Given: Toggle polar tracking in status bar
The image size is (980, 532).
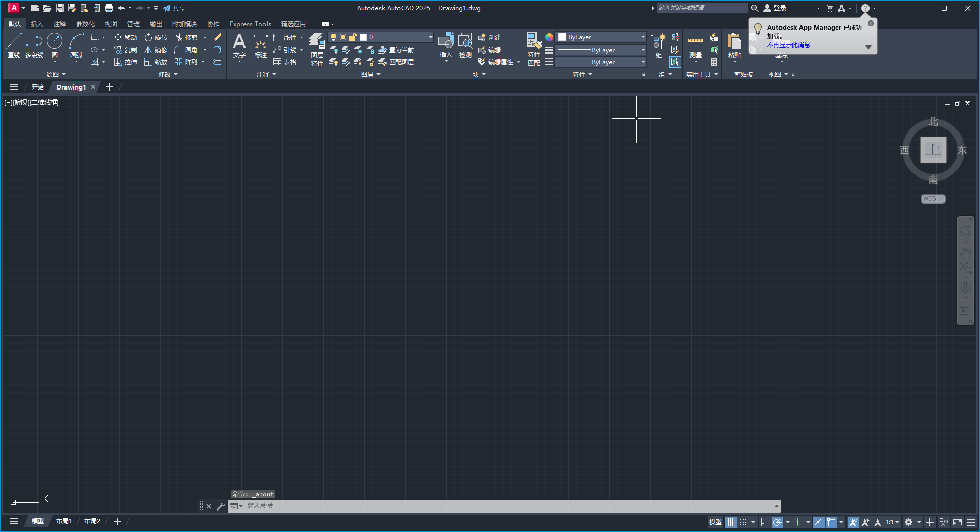Looking at the screenshot, I should click(x=777, y=522).
